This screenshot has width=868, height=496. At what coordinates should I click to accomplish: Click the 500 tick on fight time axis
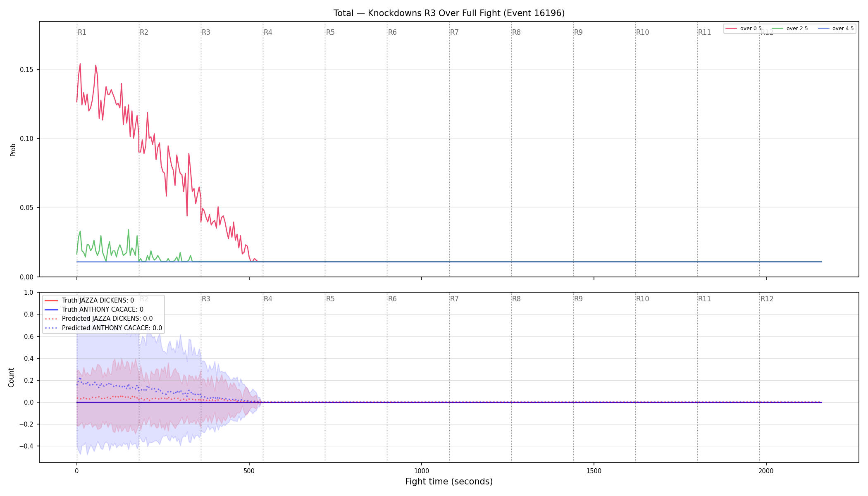coord(249,471)
